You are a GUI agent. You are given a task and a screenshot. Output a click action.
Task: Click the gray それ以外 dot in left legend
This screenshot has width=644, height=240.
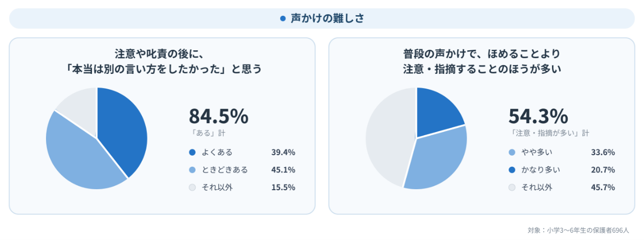click(x=192, y=187)
